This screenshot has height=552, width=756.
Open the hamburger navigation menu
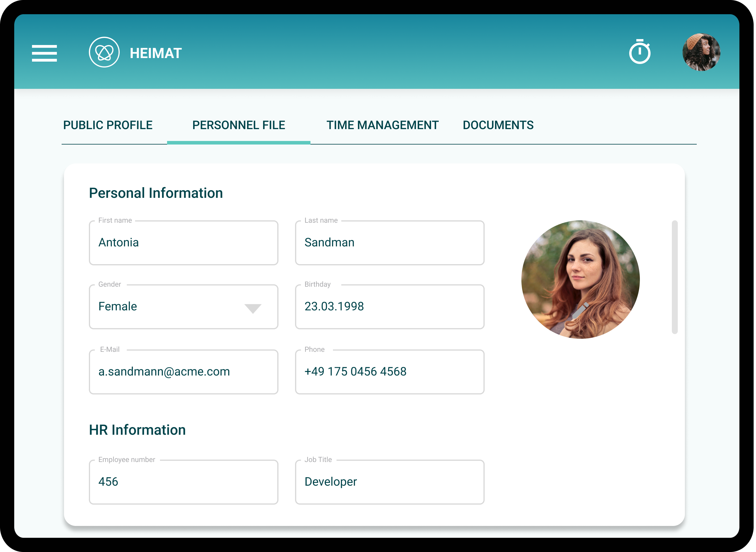(44, 53)
